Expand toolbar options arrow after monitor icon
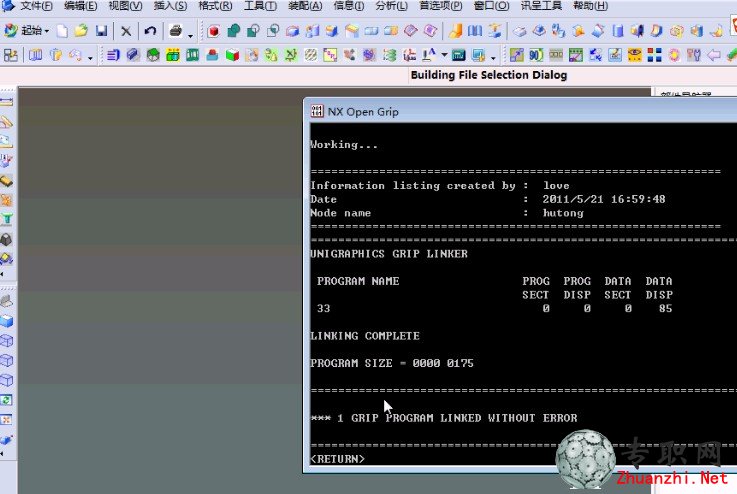This screenshot has width=737, height=494. (493, 58)
